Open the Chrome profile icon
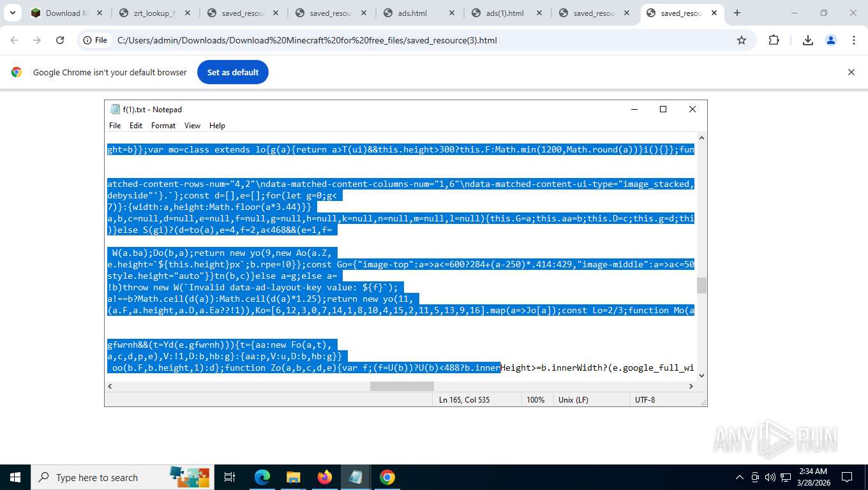The height and width of the screenshot is (490, 868). click(x=831, y=40)
